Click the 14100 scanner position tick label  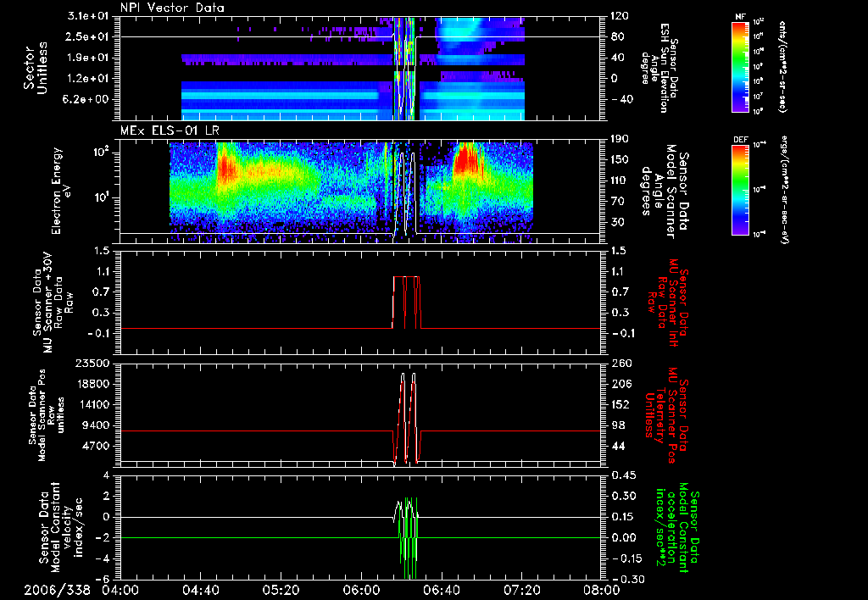(x=94, y=404)
